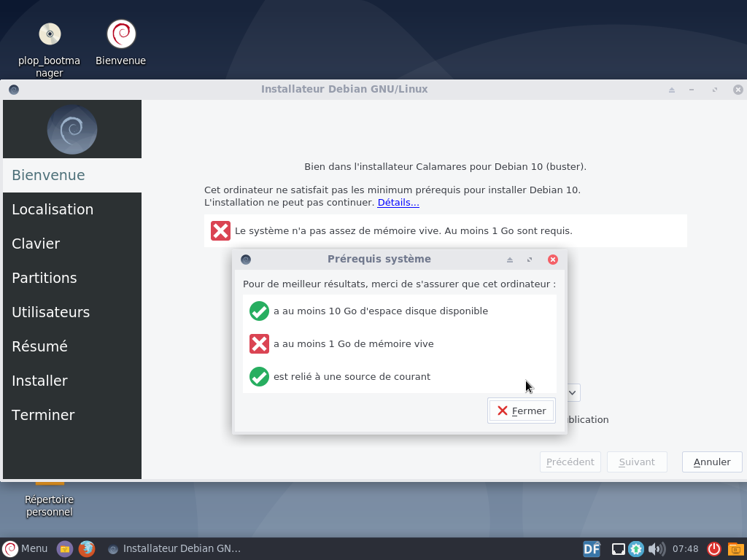
Task: Open the Debian Menu in the taskbar
Action: 25,548
